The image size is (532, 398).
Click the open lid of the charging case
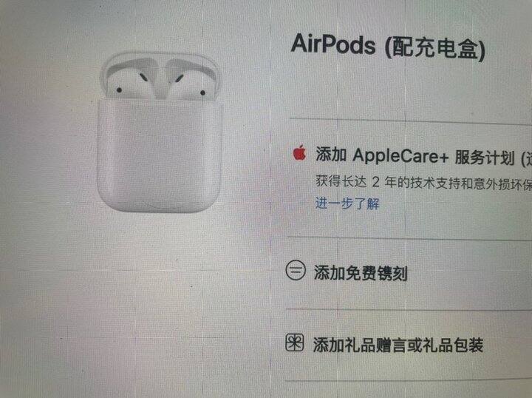(x=160, y=75)
